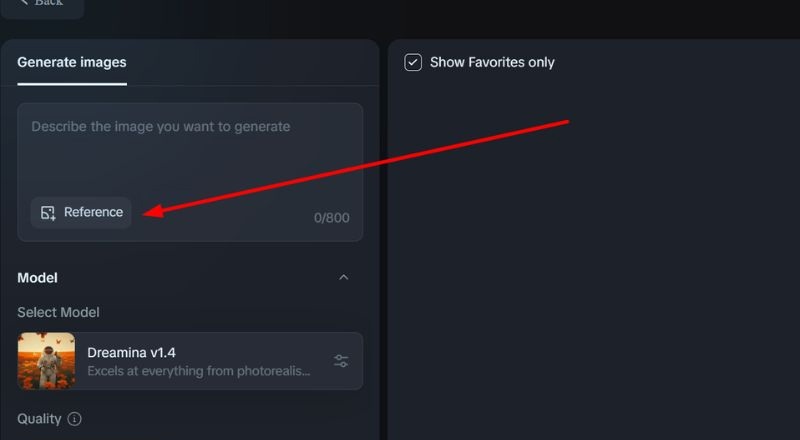This screenshot has width=800, height=440.
Task: Click the "Show Favorites only" label text
Action: (x=492, y=62)
